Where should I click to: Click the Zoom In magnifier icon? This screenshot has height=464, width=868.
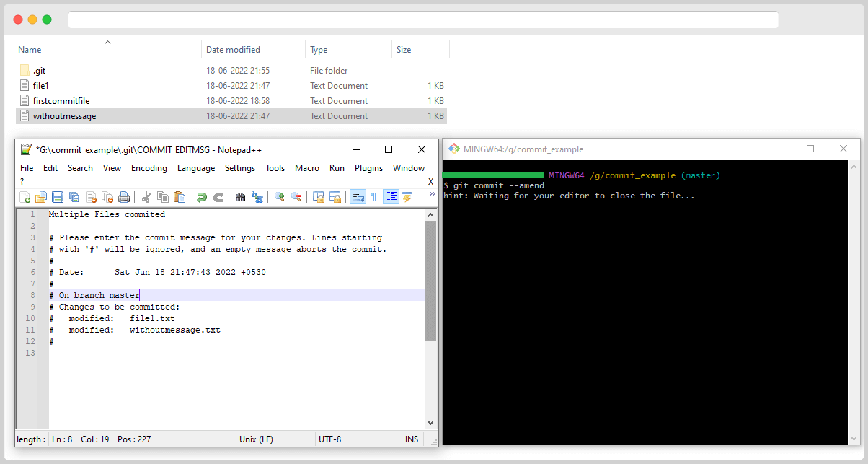pyautogui.click(x=280, y=197)
